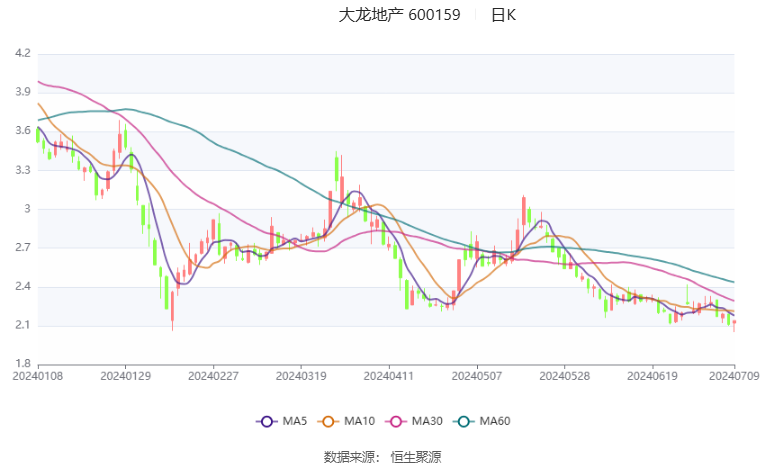Click the data source text 恒生聚源
Viewport: 765px width, 465px height.
pyautogui.click(x=416, y=457)
